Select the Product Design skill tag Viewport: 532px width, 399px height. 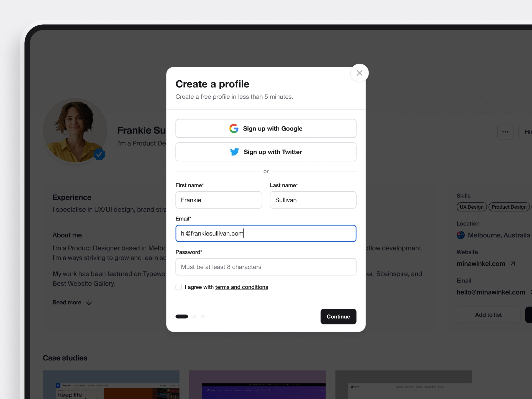point(509,207)
